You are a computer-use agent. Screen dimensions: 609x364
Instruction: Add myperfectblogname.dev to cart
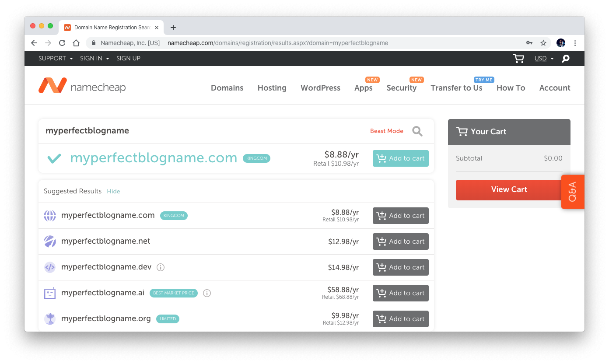pyautogui.click(x=401, y=267)
